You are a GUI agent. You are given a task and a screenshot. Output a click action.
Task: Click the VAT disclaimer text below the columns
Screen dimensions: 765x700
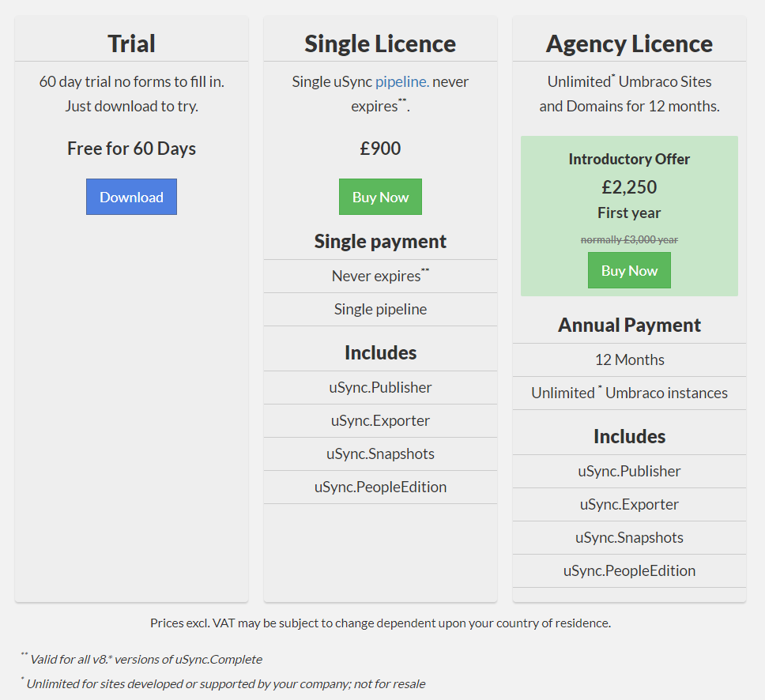coord(382,623)
